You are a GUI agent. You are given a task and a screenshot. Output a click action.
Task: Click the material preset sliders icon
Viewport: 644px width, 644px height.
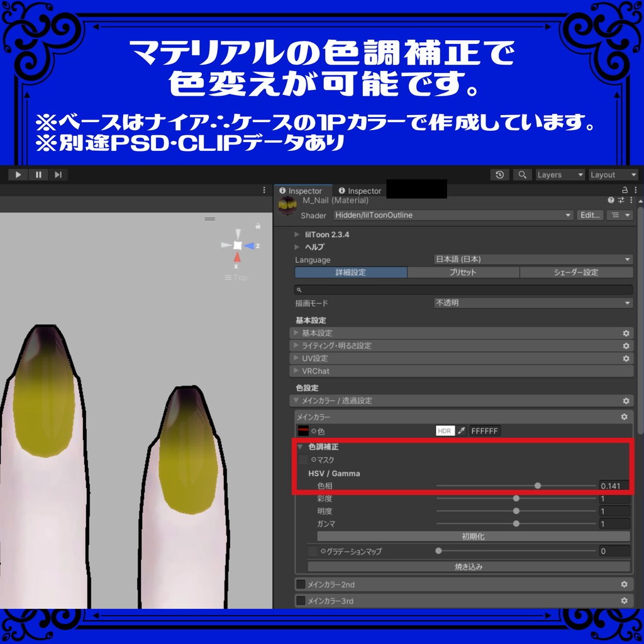621,200
